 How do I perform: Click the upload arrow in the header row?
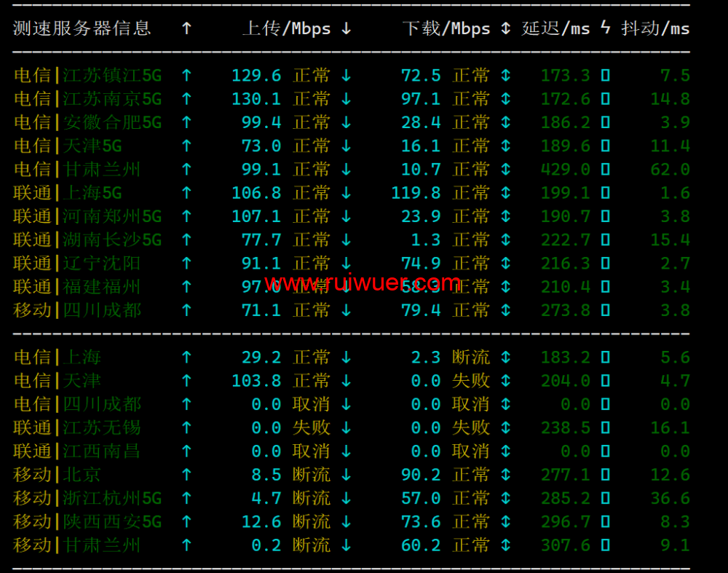coord(186,28)
